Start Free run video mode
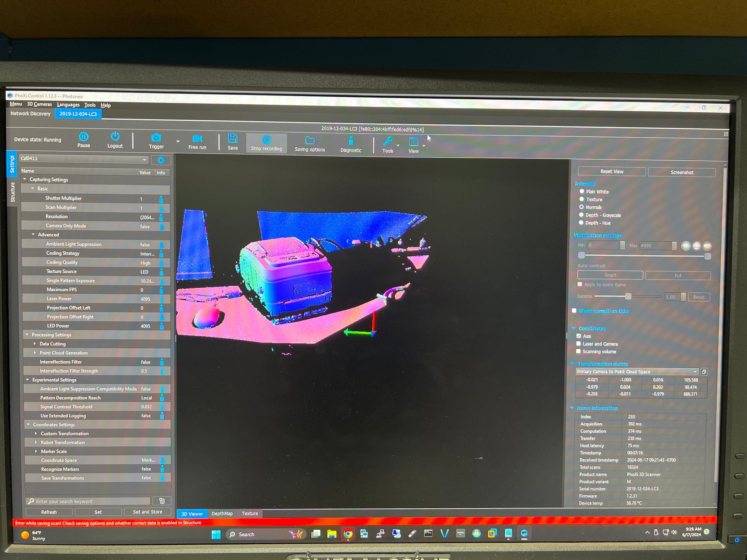 [x=197, y=139]
